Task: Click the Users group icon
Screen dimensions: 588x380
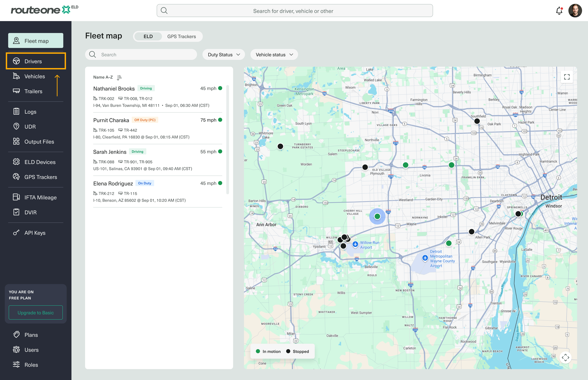Action: coord(16,350)
